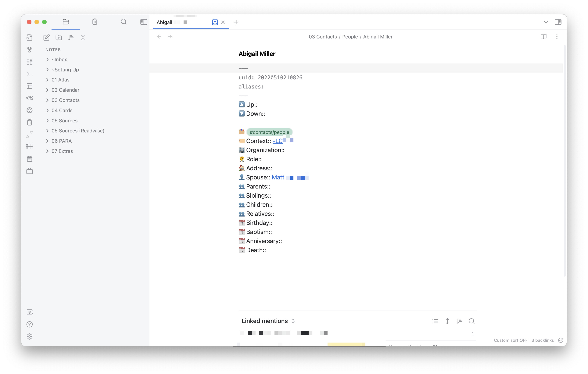Open the terminal icon in the left ribbon
Viewport: 588px width, 374px height.
tap(30, 74)
